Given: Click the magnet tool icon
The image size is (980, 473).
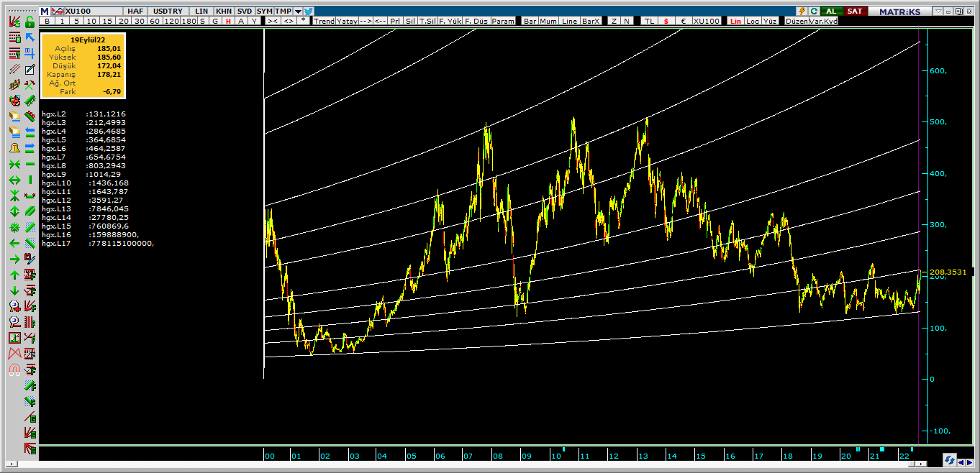Looking at the screenshot, I should [14, 370].
